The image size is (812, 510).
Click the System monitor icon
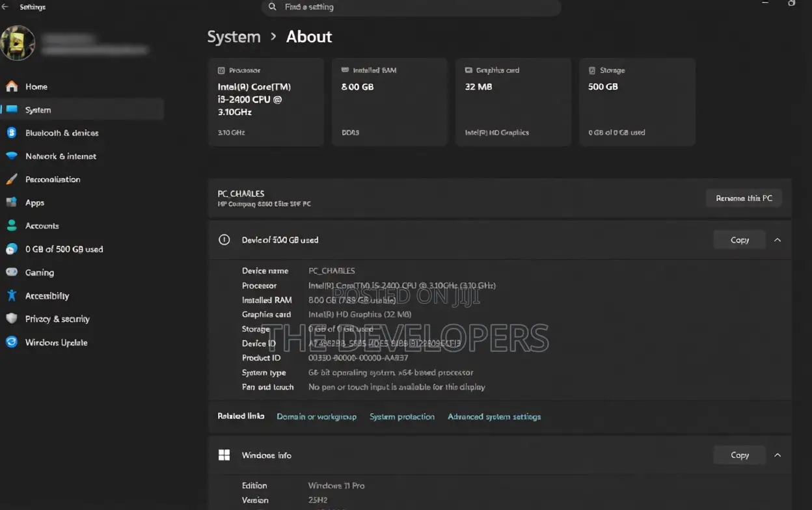[x=12, y=109]
